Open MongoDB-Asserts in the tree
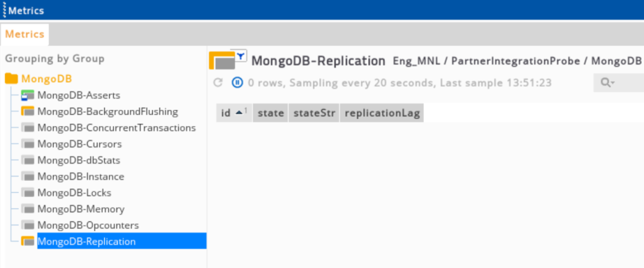Screen dimensions: 644x268 click(x=79, y=96)
